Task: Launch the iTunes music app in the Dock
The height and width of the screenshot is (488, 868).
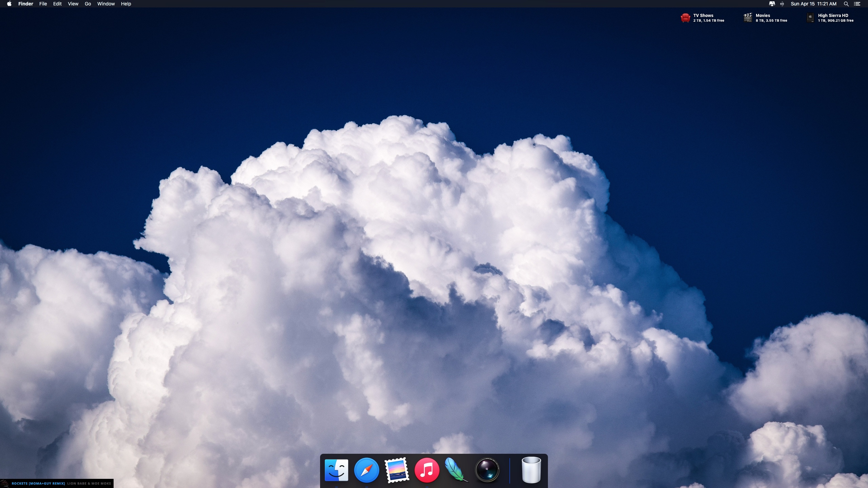Action: click(x=427, y=470)
